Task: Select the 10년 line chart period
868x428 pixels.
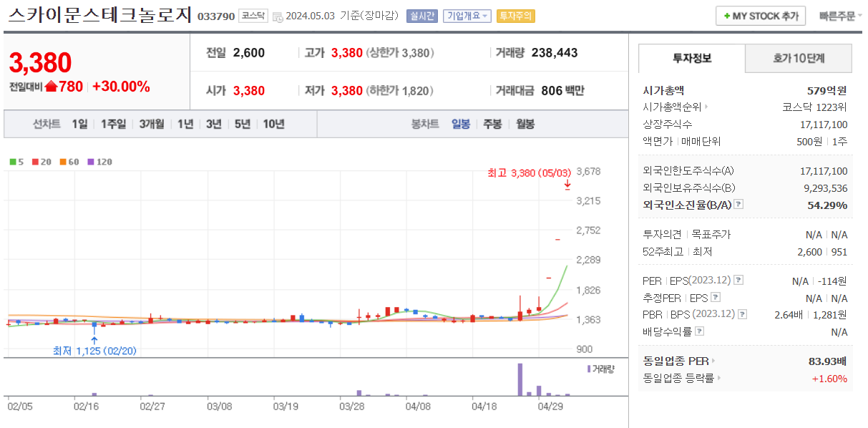Action: 273,124
